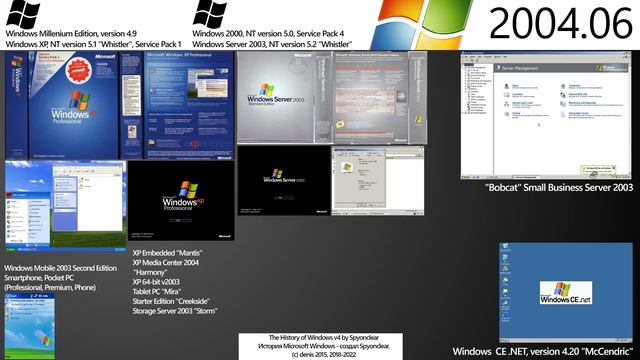This screenshot has height=360, width=640.
Task: Click Windows Server 2003 logo on gray box front
Action: pos(276,93)
